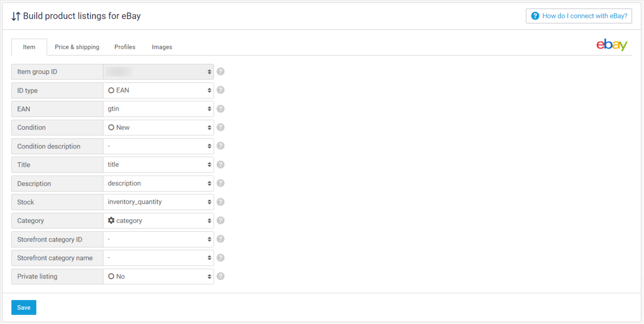Open help tooltip for Condition field
644x324 pixels.
pos(221,127)
